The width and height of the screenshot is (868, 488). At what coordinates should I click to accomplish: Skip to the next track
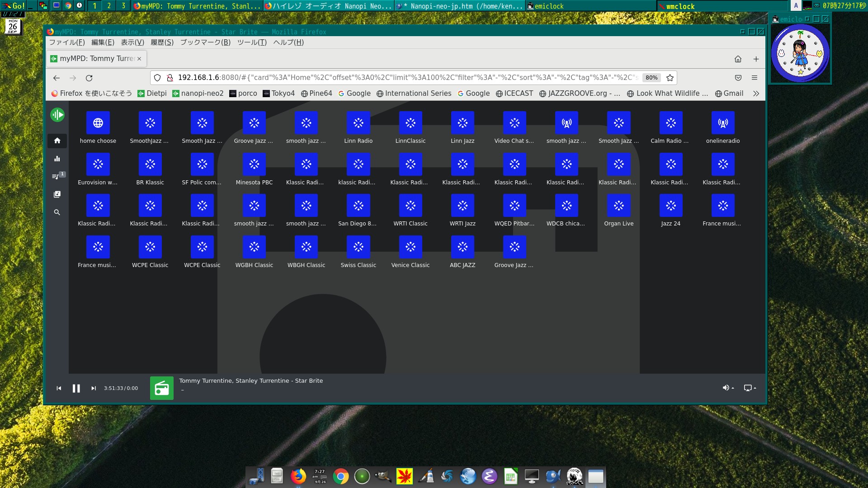point(94,388)
